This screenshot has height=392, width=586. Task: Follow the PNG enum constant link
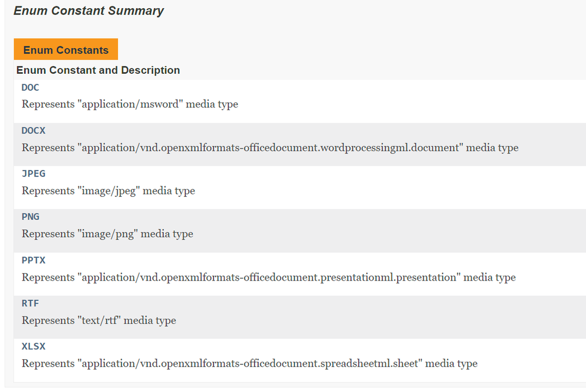click(31, 217)
